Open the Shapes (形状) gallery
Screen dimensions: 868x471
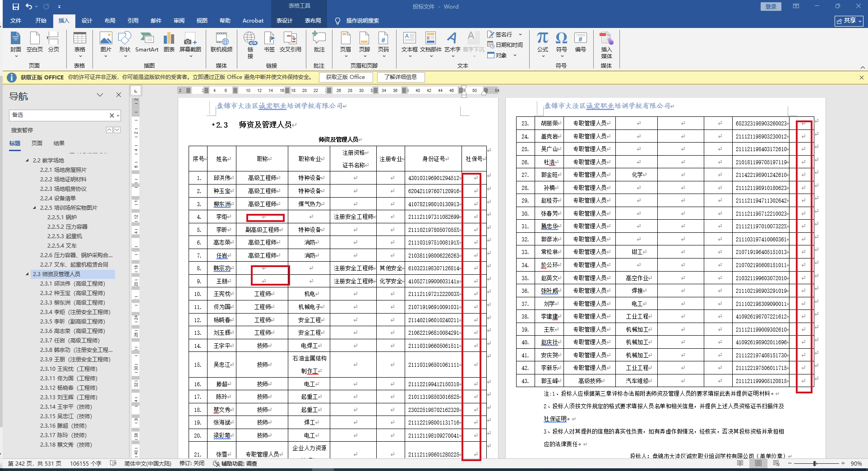pyautogui.click(x=125, y=44)
